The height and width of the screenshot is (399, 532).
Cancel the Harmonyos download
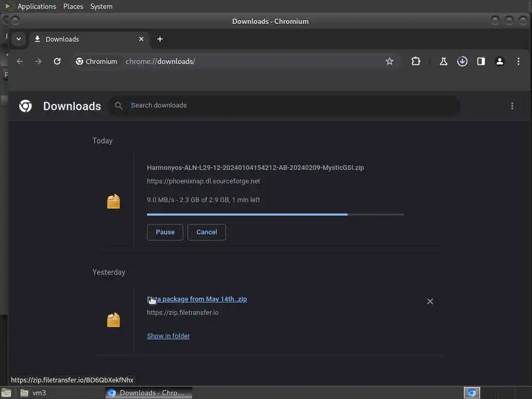pos(207,232)
